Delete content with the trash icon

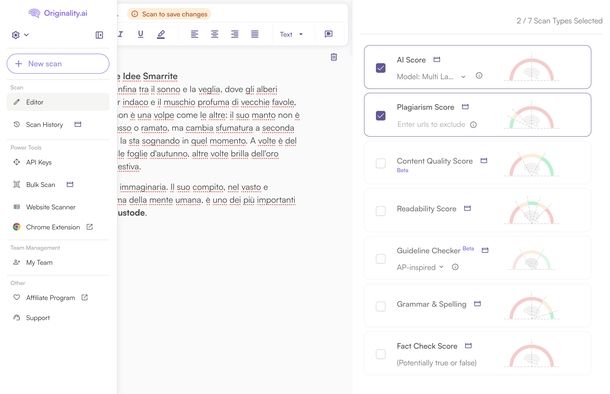point(334,57)
